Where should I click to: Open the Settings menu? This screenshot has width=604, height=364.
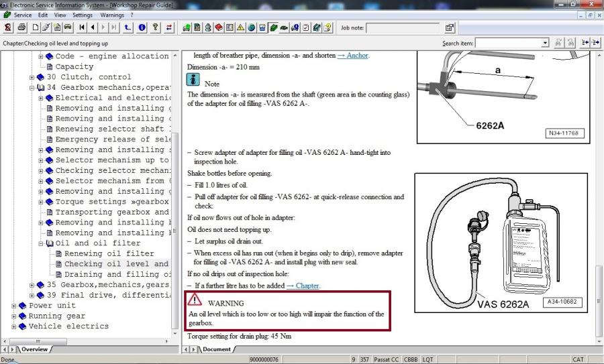click(83, 14)
